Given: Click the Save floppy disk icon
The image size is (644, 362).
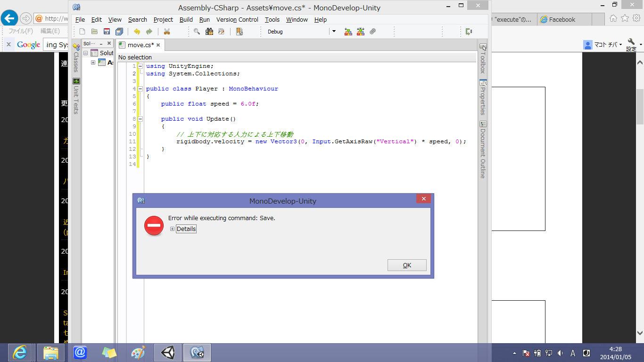Looking at the screenshot, I should 107,32.
